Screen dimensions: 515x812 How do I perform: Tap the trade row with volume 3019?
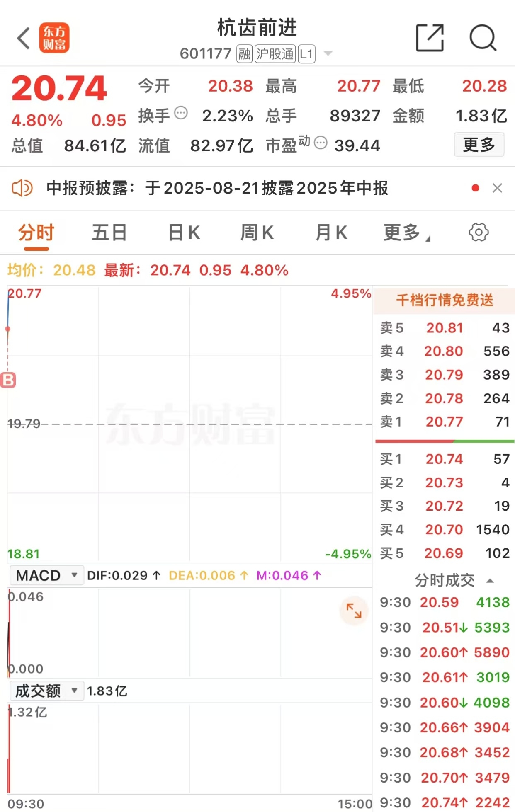coord(445,677)
